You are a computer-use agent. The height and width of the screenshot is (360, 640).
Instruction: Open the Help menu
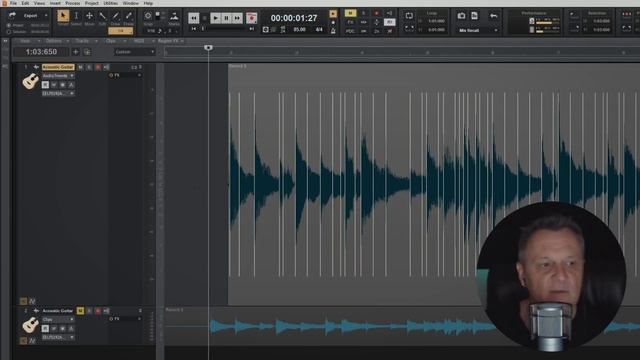(x=149, y=3)
